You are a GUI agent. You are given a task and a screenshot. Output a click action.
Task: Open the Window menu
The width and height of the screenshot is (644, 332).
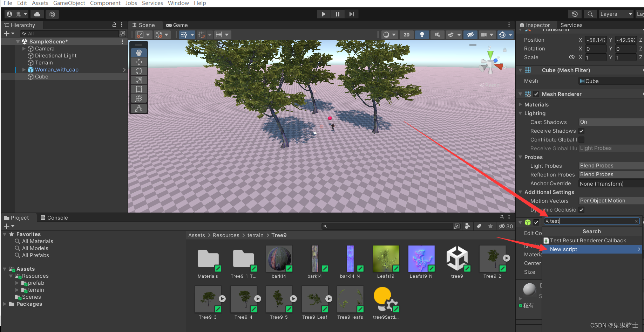[x=178, y=3]
